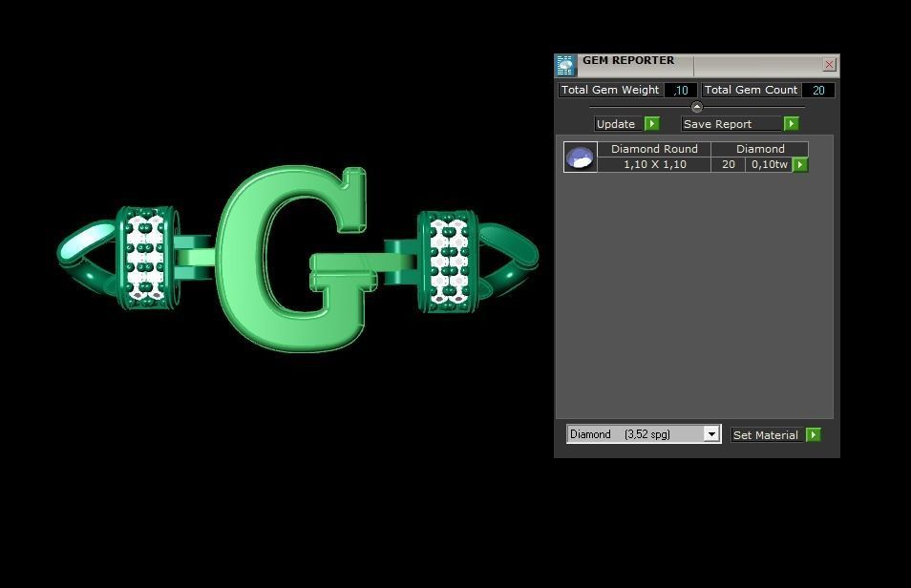Image resolution: width=911 pixels, height=588 pixels.
Task: Click the gem count 20 cell in the row
Action: [x=728, y=164]
